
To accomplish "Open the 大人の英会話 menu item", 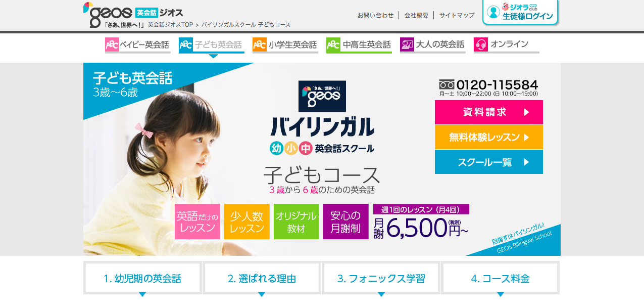I will tap(432, 45).
